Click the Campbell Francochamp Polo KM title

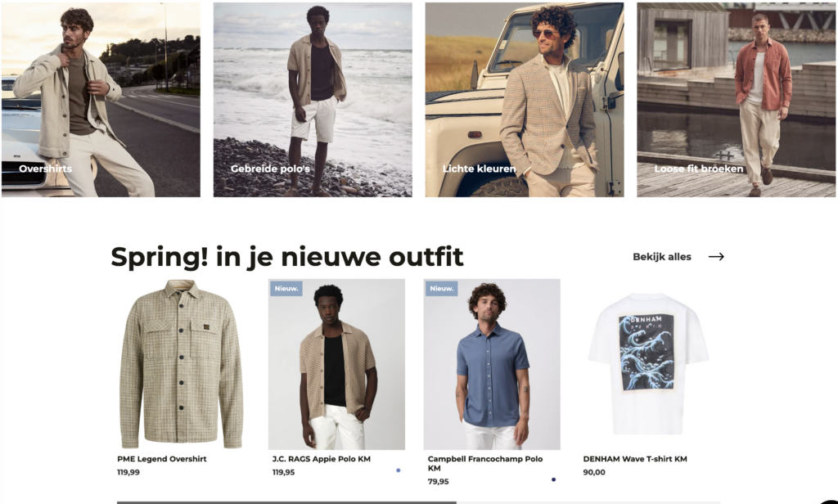[x=484, y=463]
